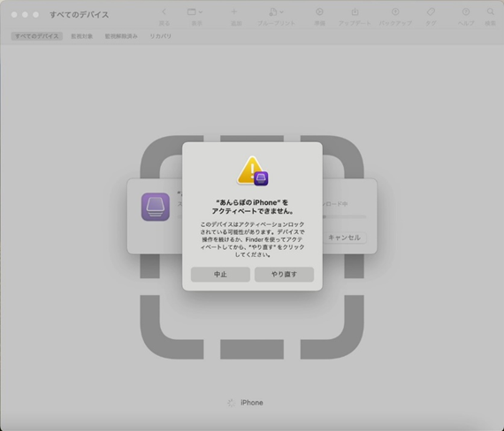The height and width of the screenshot is (431, 504).
Task: Click the アップデート update icon
Action: (x=355, y=11)
